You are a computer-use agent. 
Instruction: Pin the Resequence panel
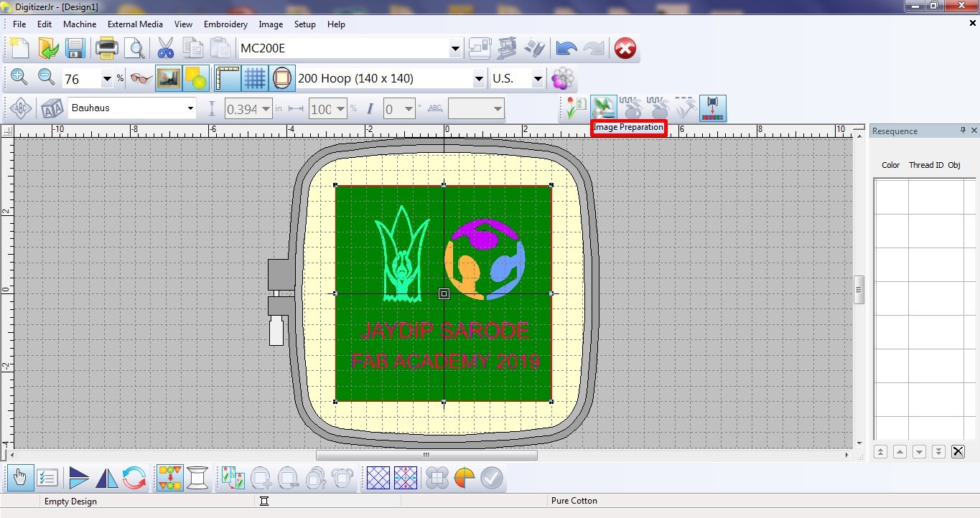(x=963, y=131)
